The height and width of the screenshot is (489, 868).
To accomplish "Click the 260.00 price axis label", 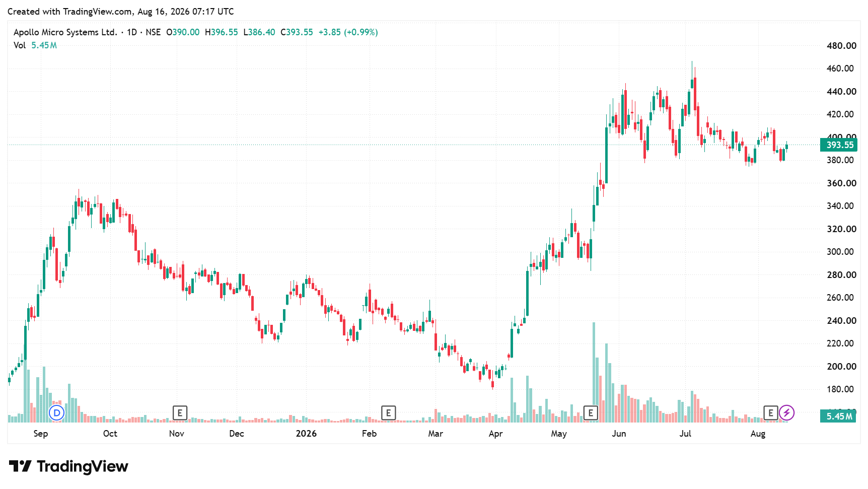I will [x=840, y=298].
